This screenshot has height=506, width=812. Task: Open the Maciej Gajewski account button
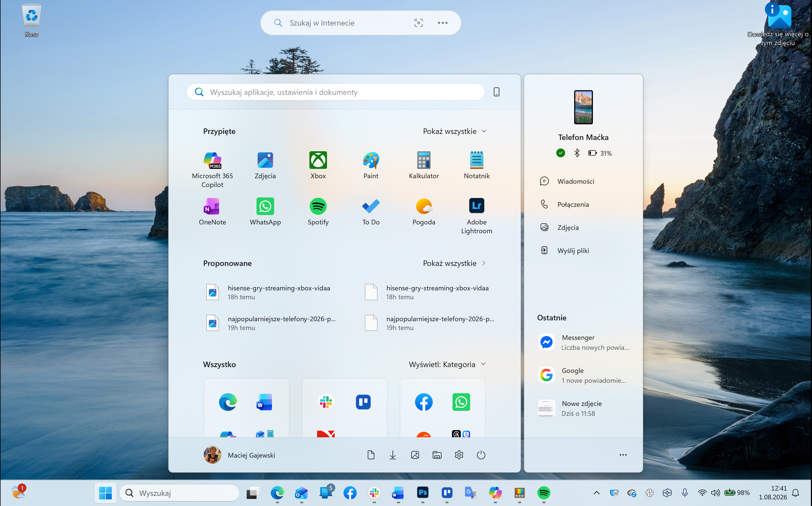tap(239, 455)
